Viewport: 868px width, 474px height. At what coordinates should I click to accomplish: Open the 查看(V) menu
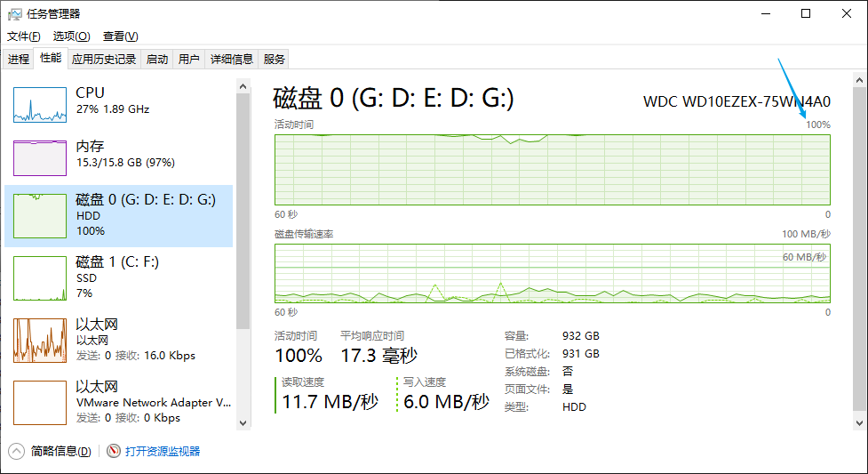[x=120, y=36]
